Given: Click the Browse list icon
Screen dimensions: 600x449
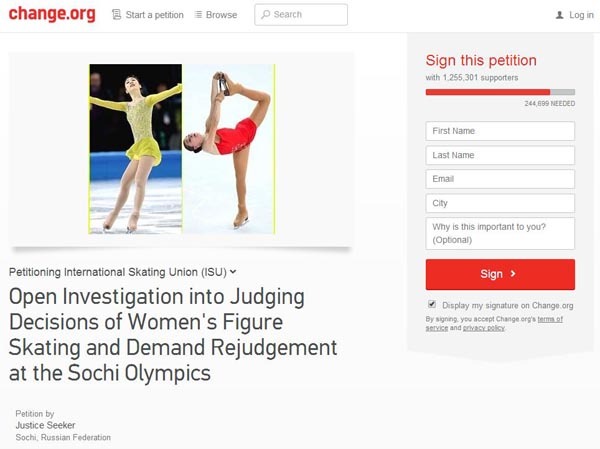Looking at the screenshot, I should tap(198, 15).
